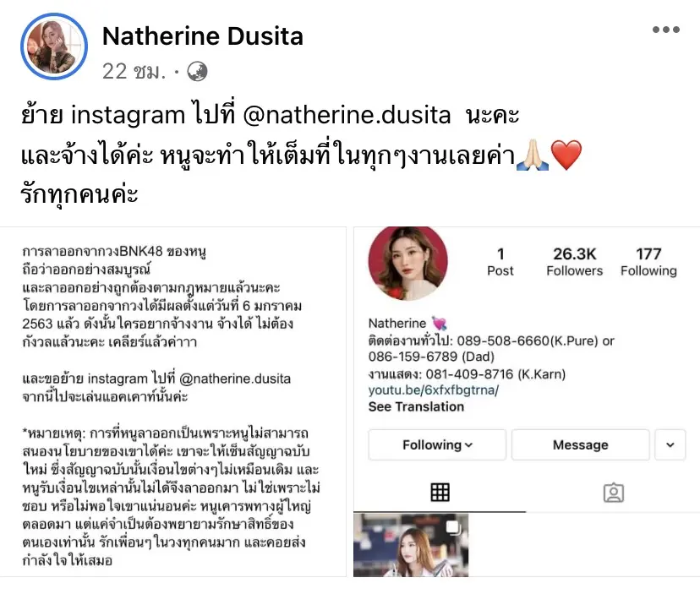Click the globe public privacy icon
The height and width of the screenshot is (594, 700).
click(197, 72)
